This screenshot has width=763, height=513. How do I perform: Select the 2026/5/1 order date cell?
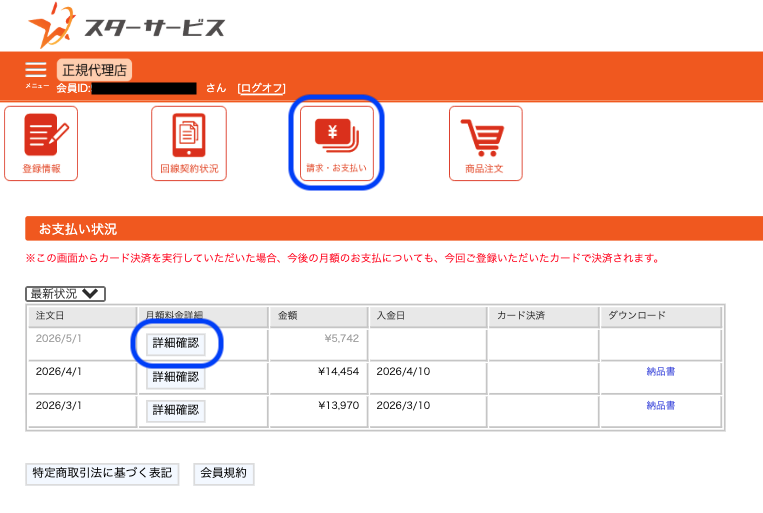[x=82, y=345]
